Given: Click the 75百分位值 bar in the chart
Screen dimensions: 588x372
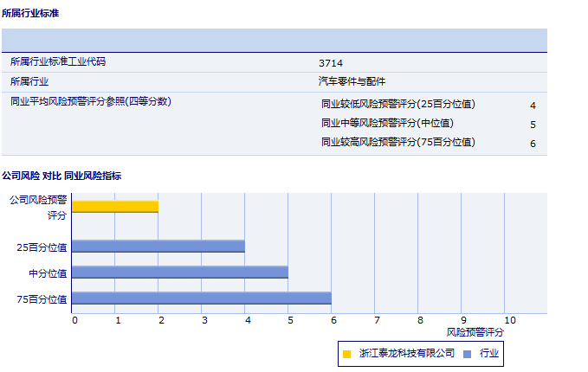Looking at the screenshot, I should coord(202,298).
